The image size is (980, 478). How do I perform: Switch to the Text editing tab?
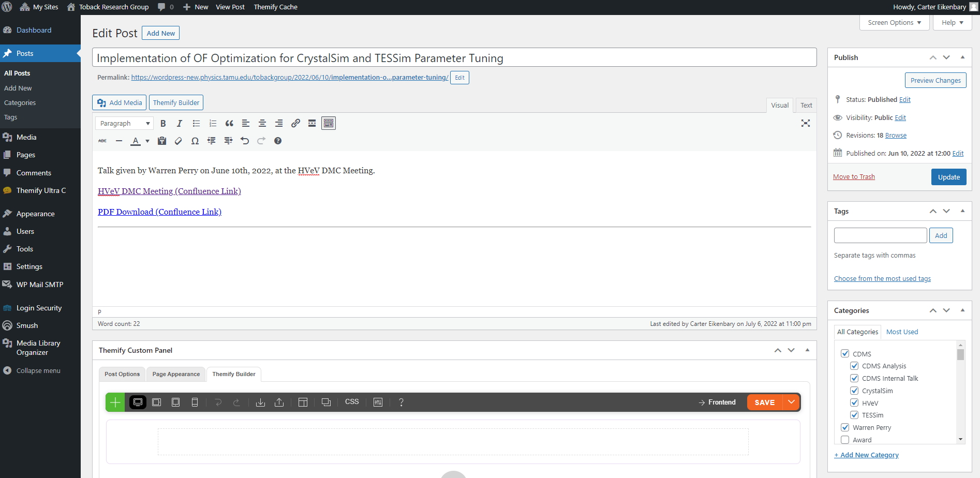point(806,105)
